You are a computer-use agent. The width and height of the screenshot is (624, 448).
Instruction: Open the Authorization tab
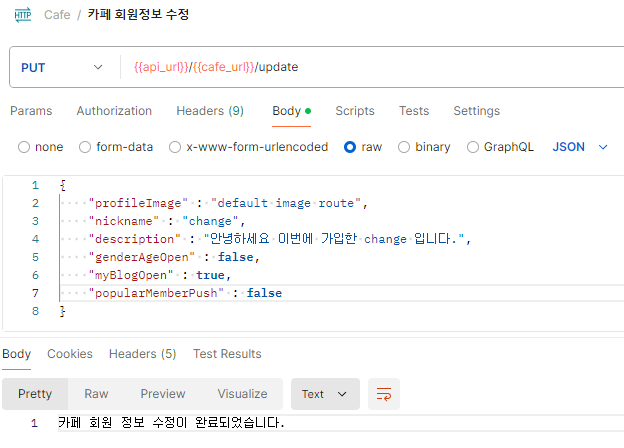(114, 111)
